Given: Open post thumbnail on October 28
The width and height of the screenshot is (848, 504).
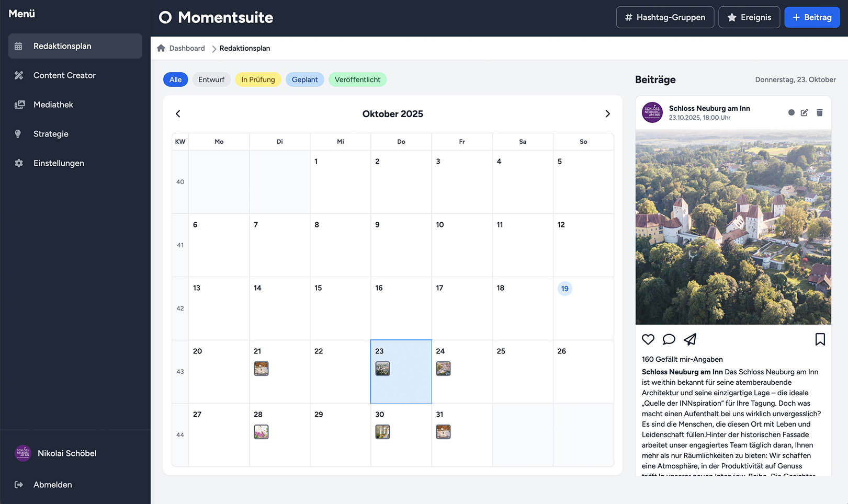Looking at the screenshot, I should [x=261, y=432].
